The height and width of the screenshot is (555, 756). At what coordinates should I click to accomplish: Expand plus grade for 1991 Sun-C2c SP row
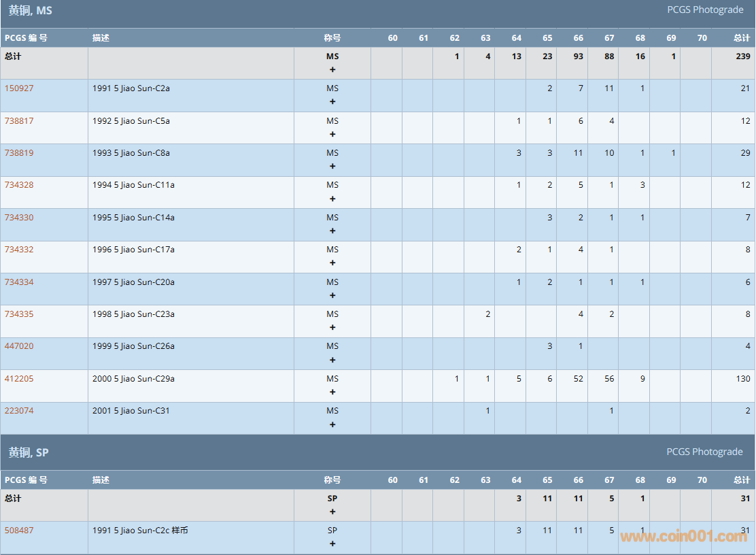pos(332,544)
